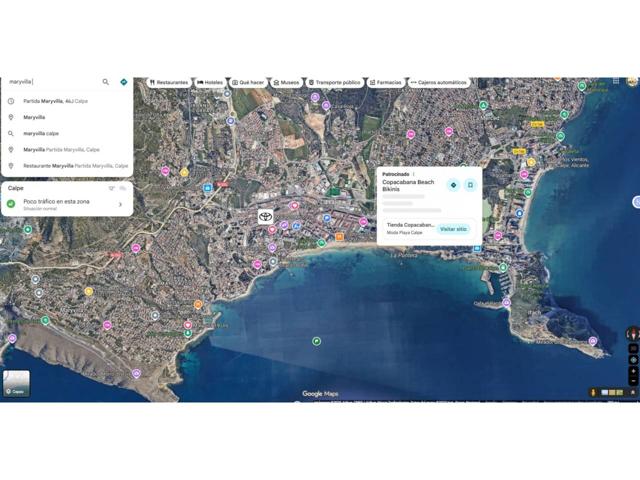Select the Museos category chip
Viewport: 640px width, 480px height.
point(286,82)
